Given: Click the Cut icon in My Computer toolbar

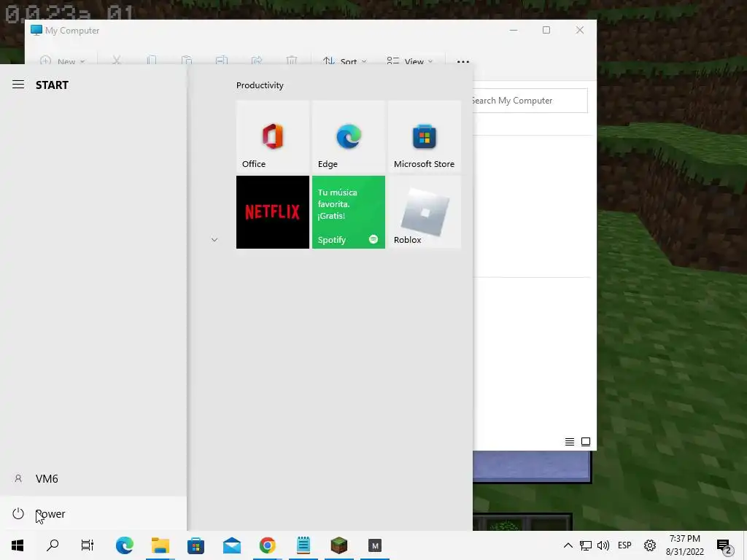Looking at the screenshot, I should pyautogui.click(x=116, y=61).
